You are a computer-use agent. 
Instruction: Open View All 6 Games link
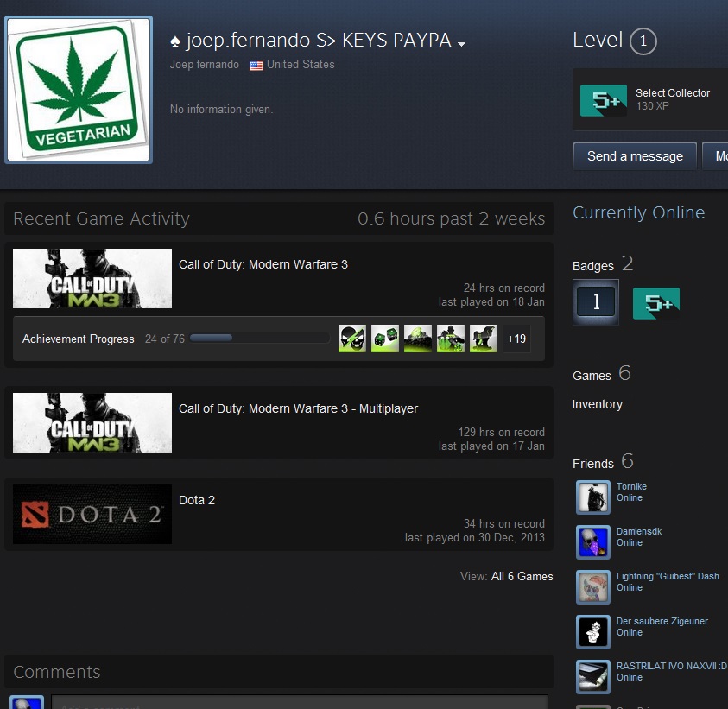coord(522,576)
